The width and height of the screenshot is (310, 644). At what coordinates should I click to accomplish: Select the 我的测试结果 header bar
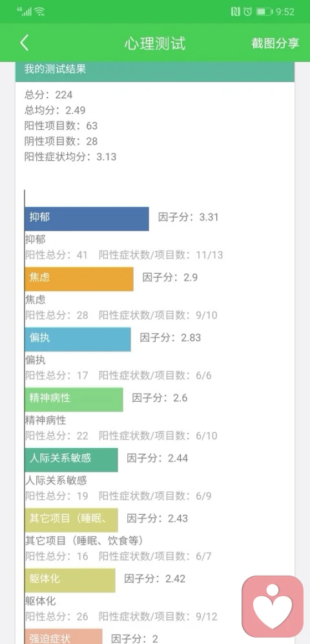[x=155, y=69]
